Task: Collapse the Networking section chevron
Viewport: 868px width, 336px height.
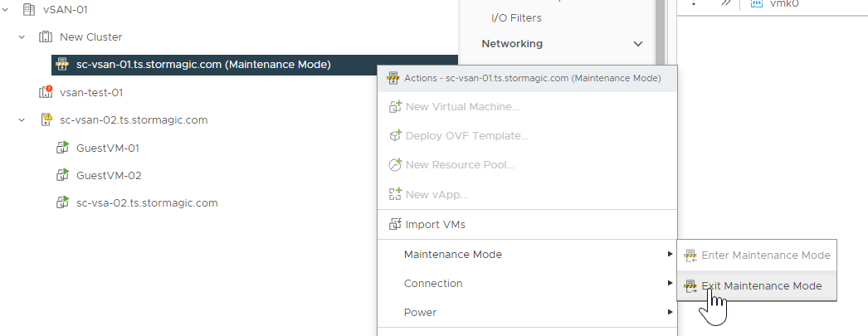Action: tap(638, 44)
